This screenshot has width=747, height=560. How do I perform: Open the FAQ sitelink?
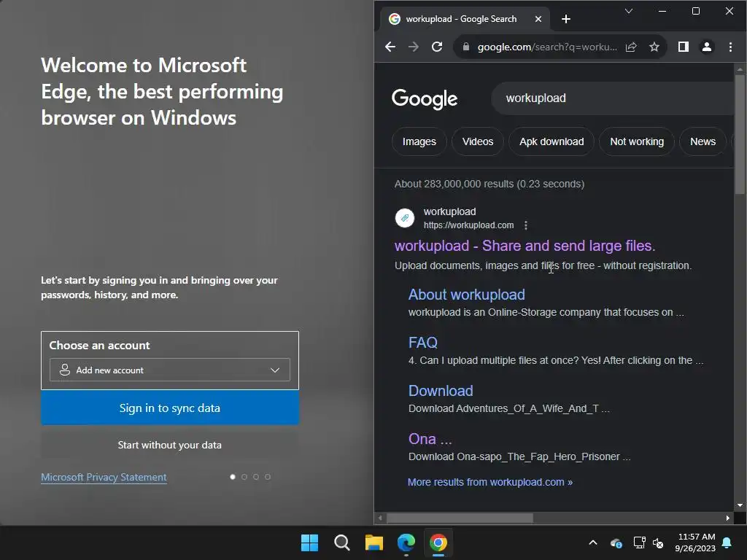point(422,343)
